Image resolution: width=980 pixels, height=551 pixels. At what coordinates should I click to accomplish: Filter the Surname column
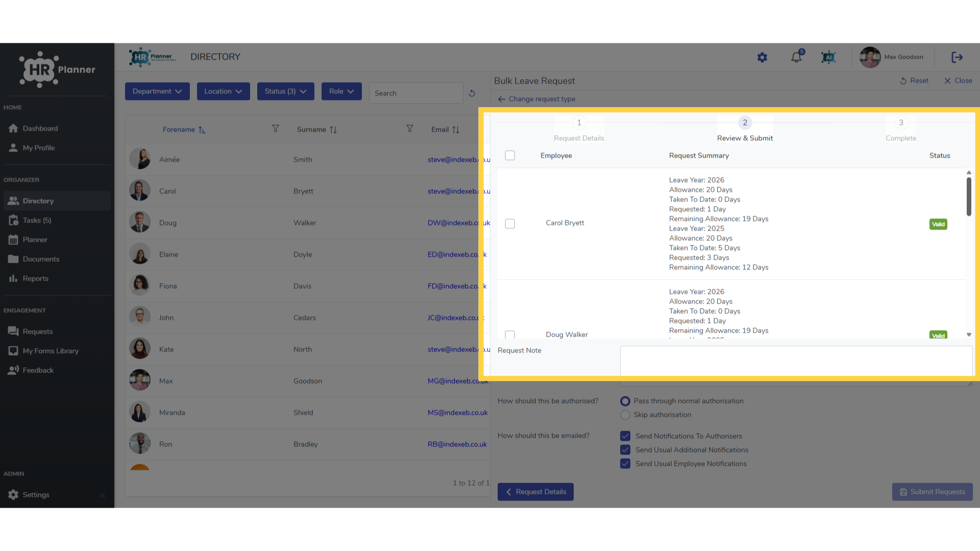410,129
